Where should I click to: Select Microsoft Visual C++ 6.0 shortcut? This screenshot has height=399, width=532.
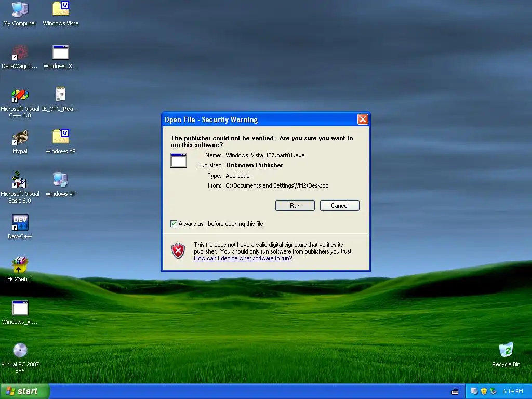click(x=20, y=95)
